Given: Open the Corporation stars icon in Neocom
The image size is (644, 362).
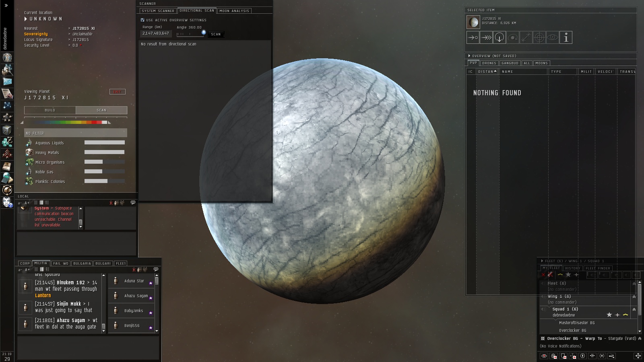Looking at the screenshot, I should (7, 117).
